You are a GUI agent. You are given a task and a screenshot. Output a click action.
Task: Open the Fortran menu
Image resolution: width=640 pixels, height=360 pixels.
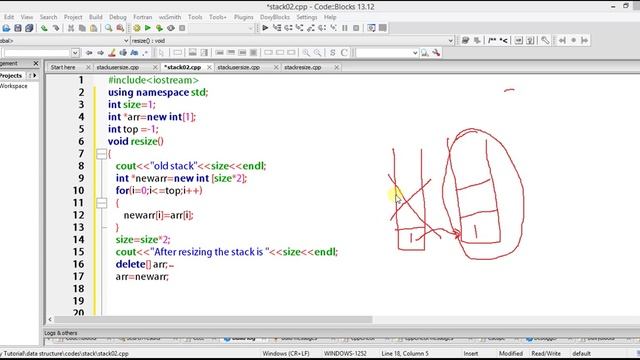(142, 17)
